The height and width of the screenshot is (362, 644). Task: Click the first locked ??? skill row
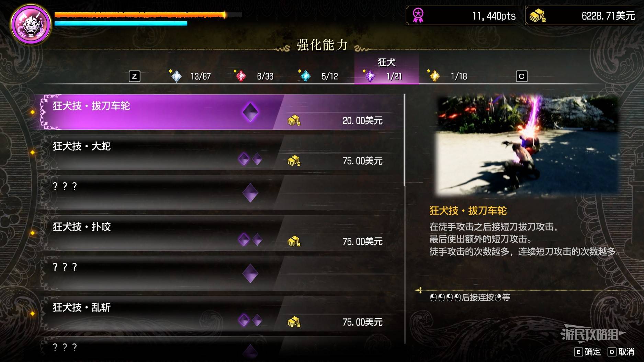222,193
